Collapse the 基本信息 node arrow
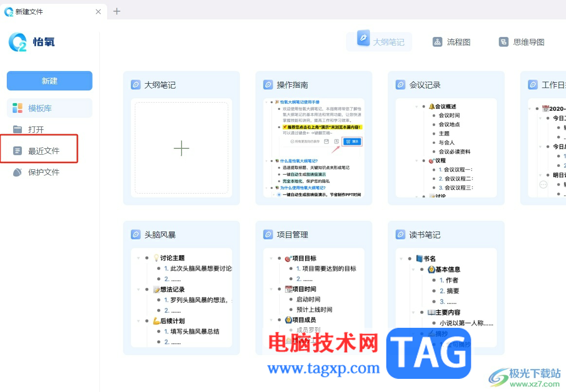This screenshot has width=566, height=392. pos(413,269)
